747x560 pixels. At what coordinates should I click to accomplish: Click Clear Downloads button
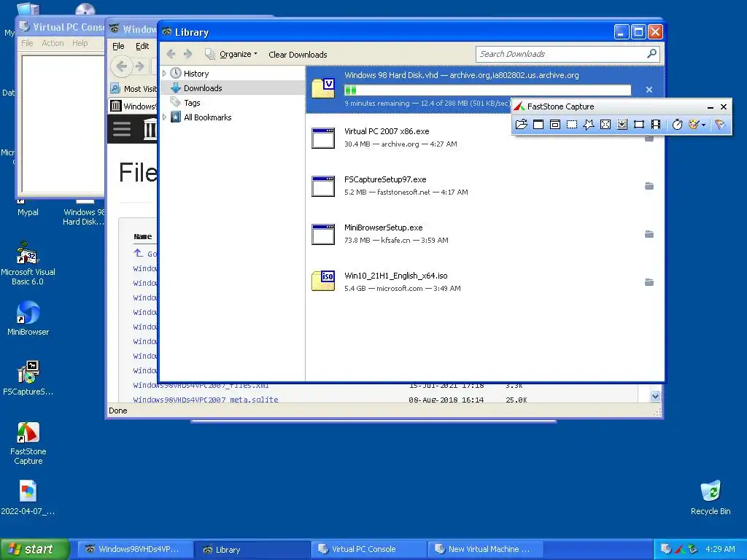point(298,54)
